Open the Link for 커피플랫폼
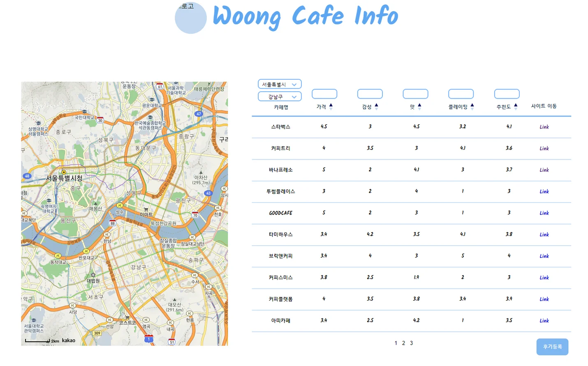This screenshot has width=588, height=366. [x=544, y=299]
